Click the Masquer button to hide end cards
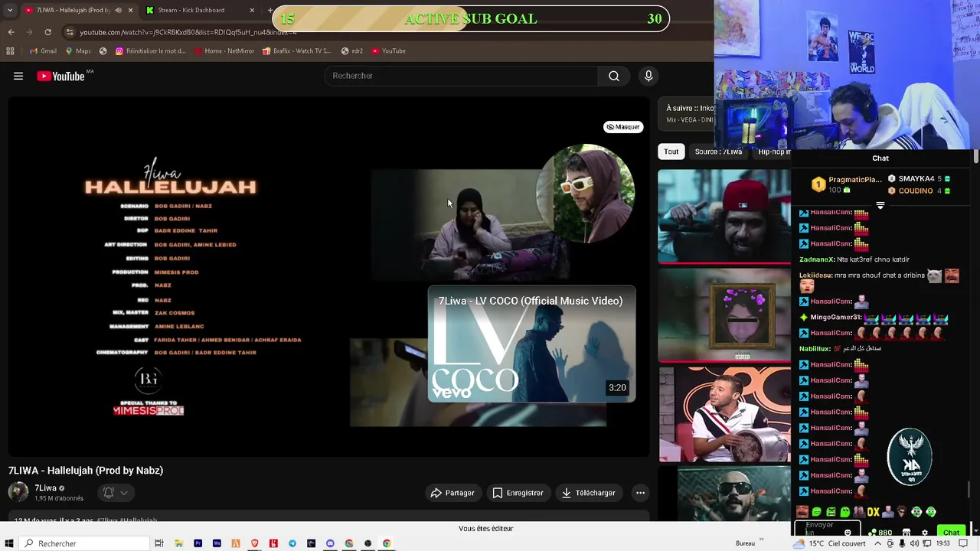Image resolution: width=980 pixels, height=551 pixels. tap(623, 127)
